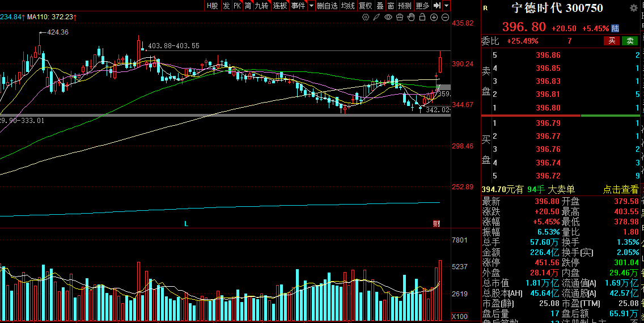Image resolution: width=644 pixels, height=323 pixels.
Task: Open the 更多 menu
Action: [422, 6]
